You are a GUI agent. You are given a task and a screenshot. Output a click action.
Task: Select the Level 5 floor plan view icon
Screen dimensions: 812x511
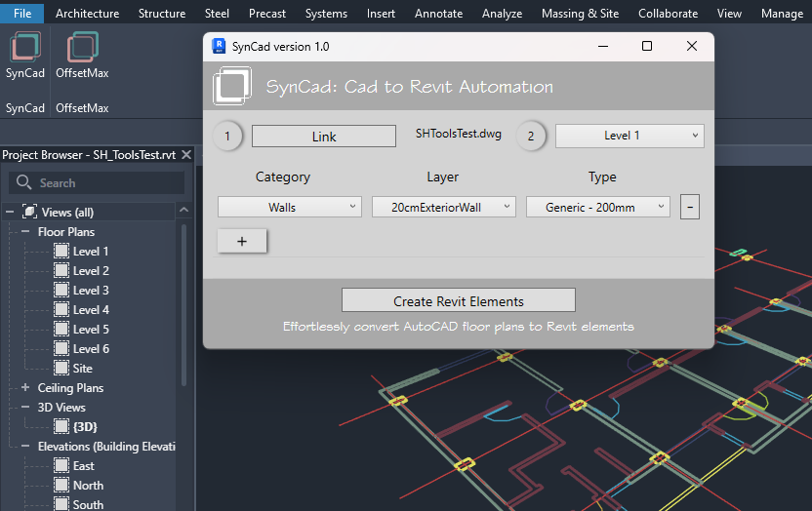point(61,329)
